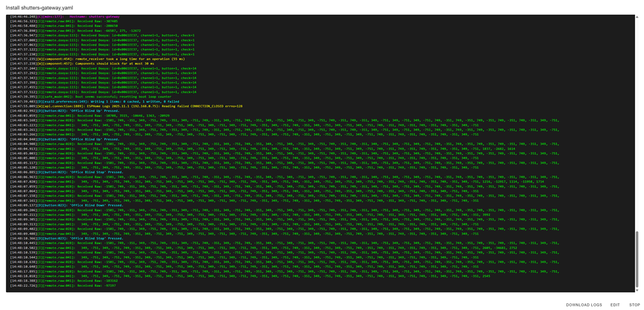The height and width of the screenshot is (310, 644).
Task: Select raw log line stamped 14:48:03.168
Action: click(285, 120)
